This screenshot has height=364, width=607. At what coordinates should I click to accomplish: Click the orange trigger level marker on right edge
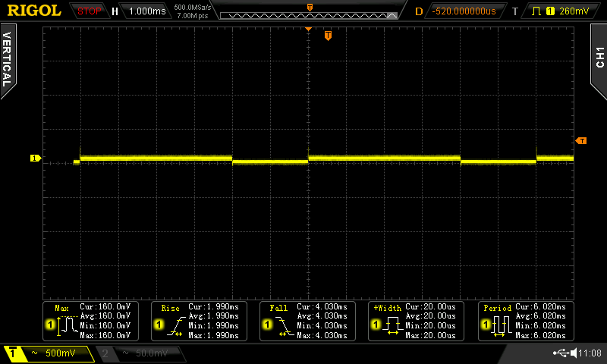[x=581, y=141]
